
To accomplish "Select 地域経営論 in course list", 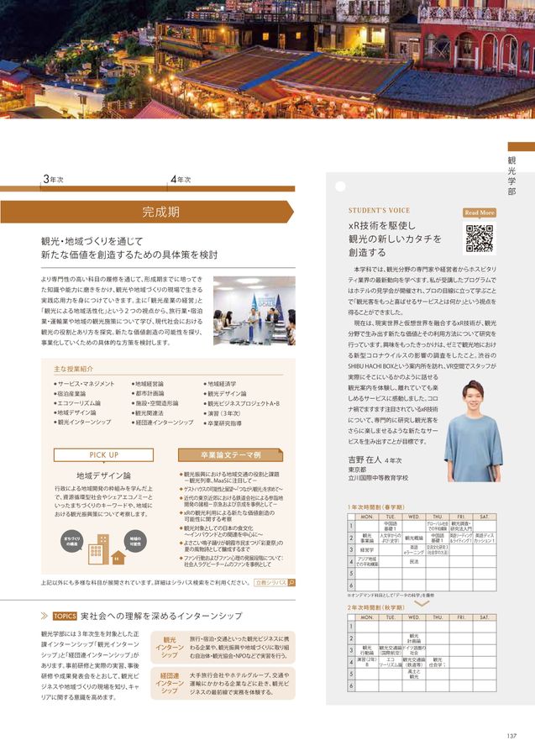I will click(x=148, y=384).
